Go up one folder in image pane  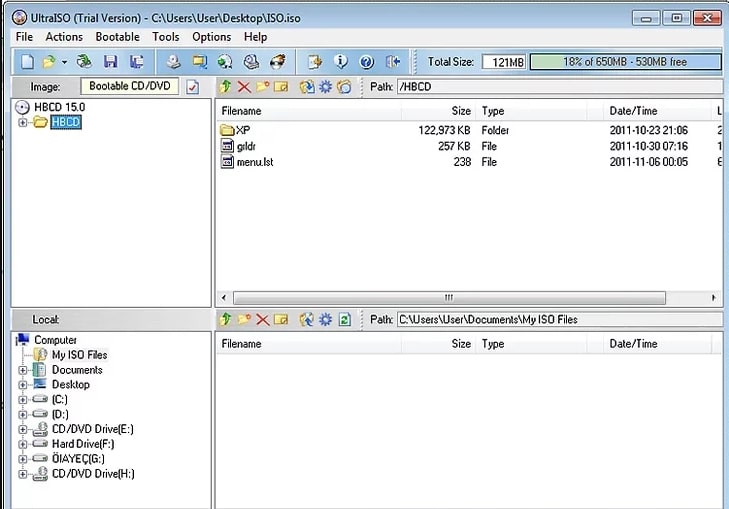(x=225, y=86)
